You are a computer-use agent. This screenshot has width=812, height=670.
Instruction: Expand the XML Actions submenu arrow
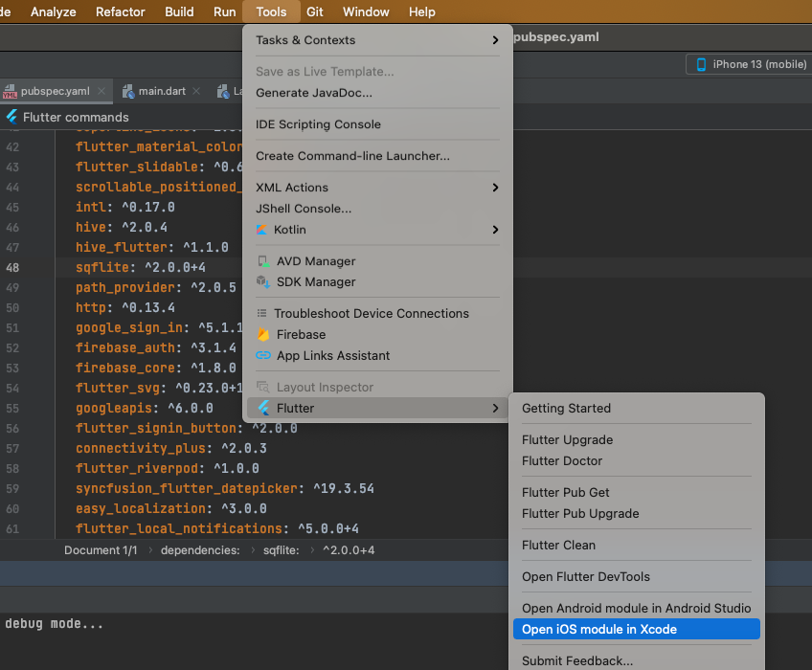point(495,188)
